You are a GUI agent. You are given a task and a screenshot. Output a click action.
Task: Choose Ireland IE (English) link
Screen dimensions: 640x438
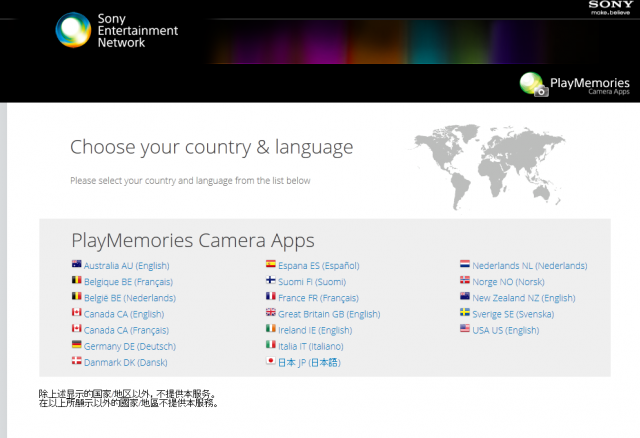click(x=315, y=330)
